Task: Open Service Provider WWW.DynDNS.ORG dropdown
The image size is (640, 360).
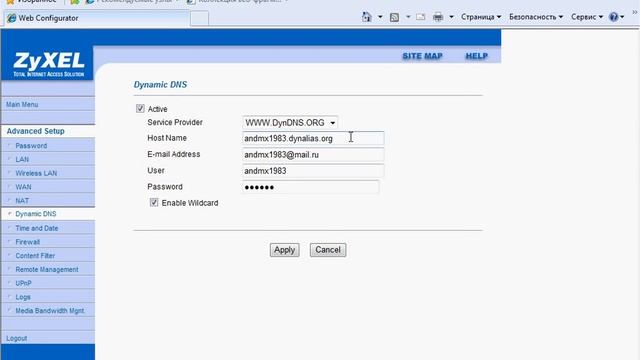Action: [x=290, y=122]
